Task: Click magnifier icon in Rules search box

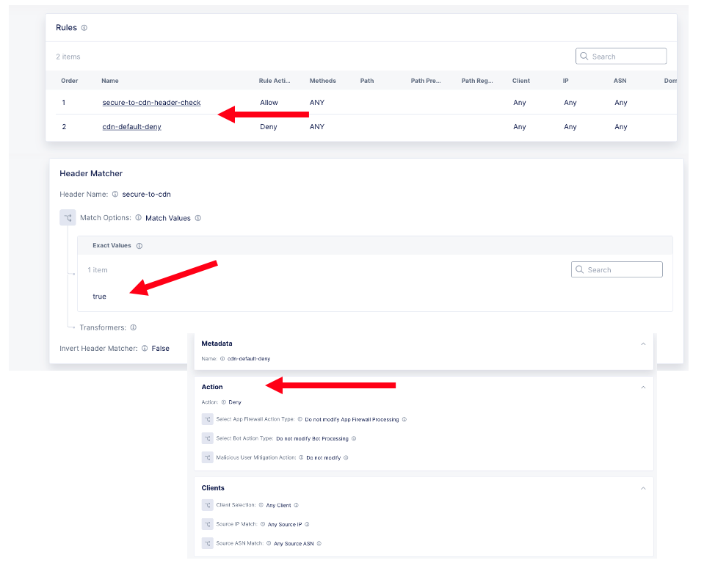Action: point(584,56)
